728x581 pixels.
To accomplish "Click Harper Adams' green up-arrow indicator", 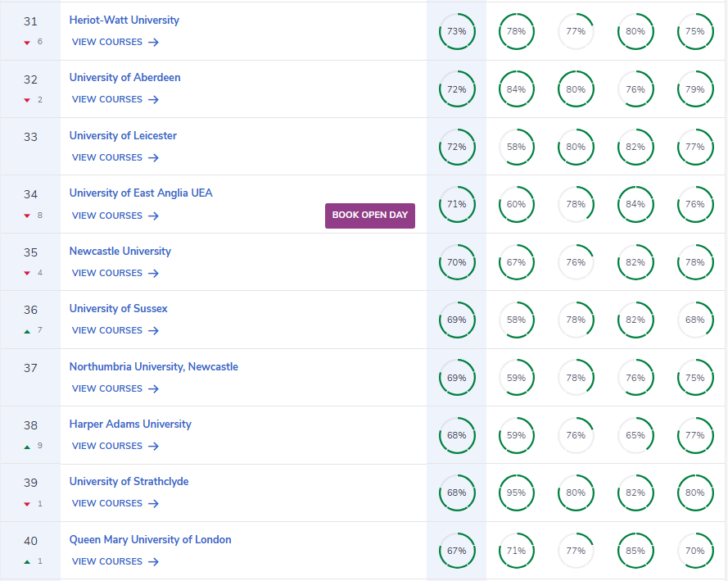I will click(27, 447).
